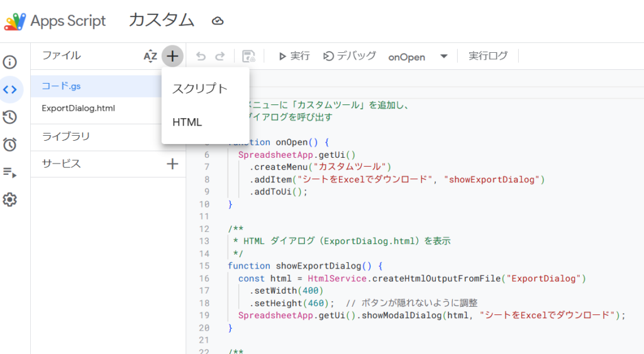Start debugging with デバッグ button
The image size is (644, 354).
(x=349, y=56)
